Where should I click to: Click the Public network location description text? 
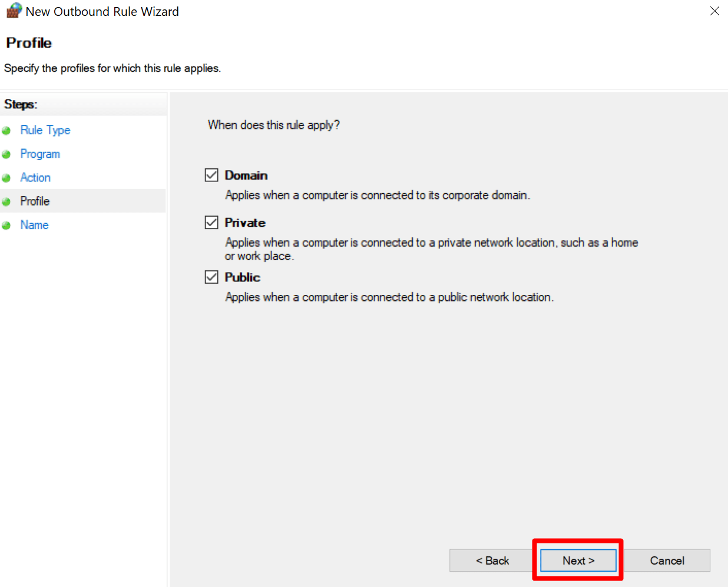click(x=389, y=297)
